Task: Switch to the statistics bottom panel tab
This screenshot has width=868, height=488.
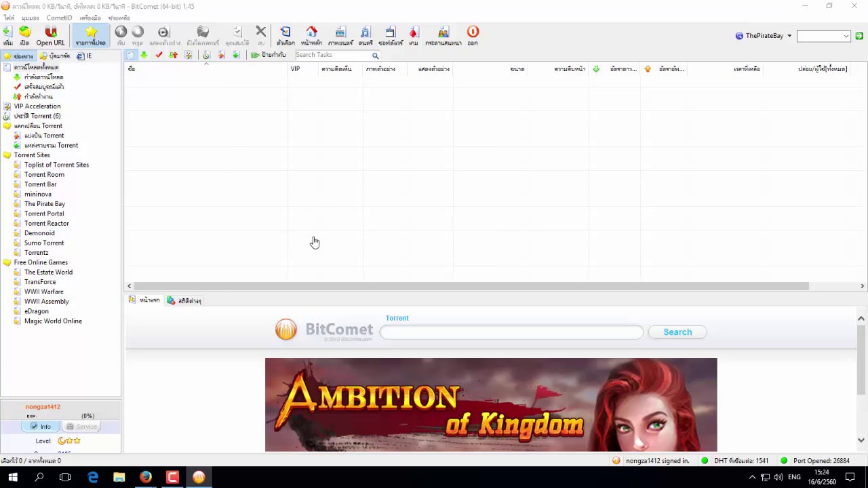Action: click(184, 300)
